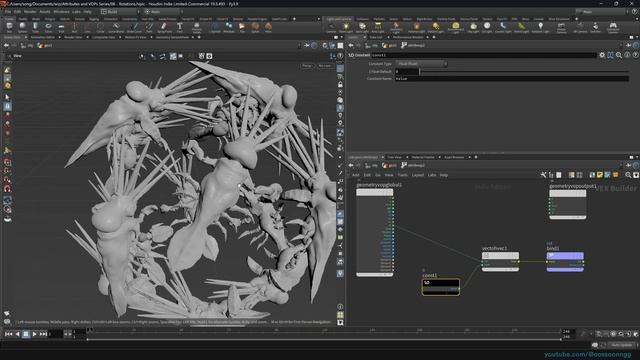
Task: Select the Tube shelf tool
Action: pos(36,27)
